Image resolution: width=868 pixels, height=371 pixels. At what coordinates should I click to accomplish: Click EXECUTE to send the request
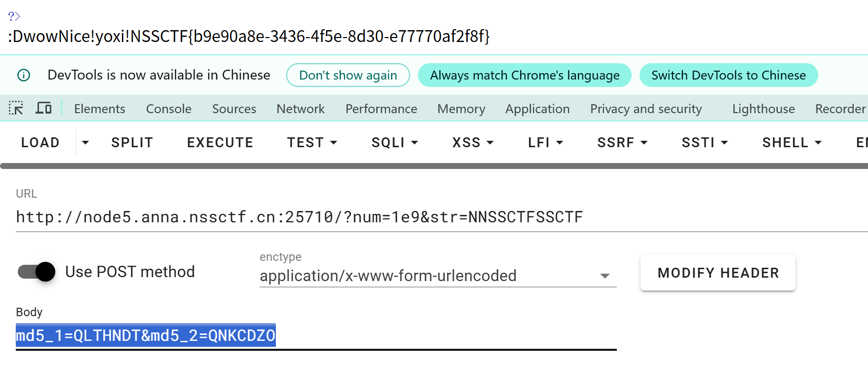(x=220, y=142)
